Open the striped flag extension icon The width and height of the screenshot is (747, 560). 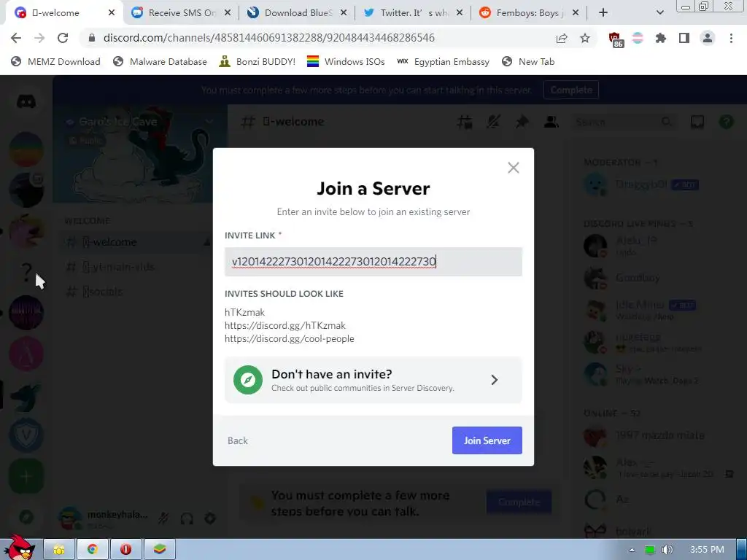click(638, 38)
